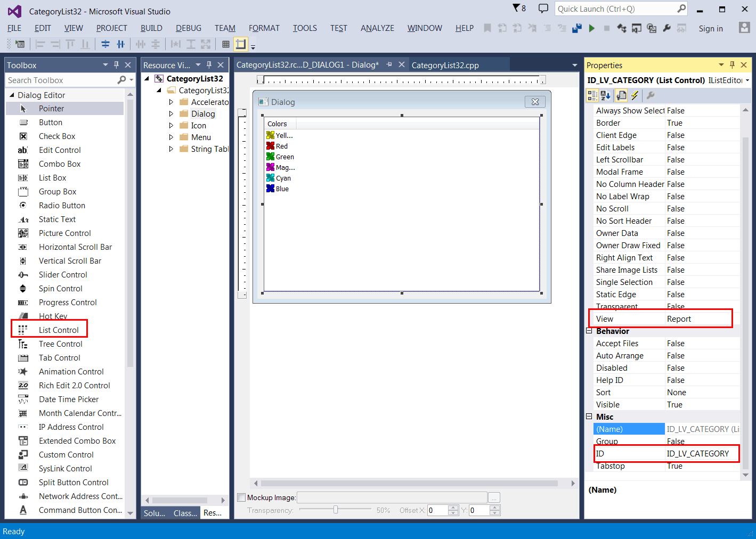Viewport: 756px width, 539px height.
Task: Increase the Offset Y stepper value
Action: pos(495,508)
